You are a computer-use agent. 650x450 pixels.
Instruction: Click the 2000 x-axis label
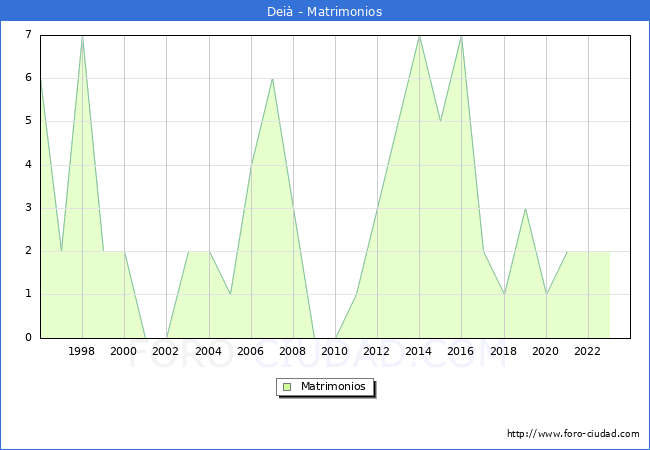click(124, 351)
